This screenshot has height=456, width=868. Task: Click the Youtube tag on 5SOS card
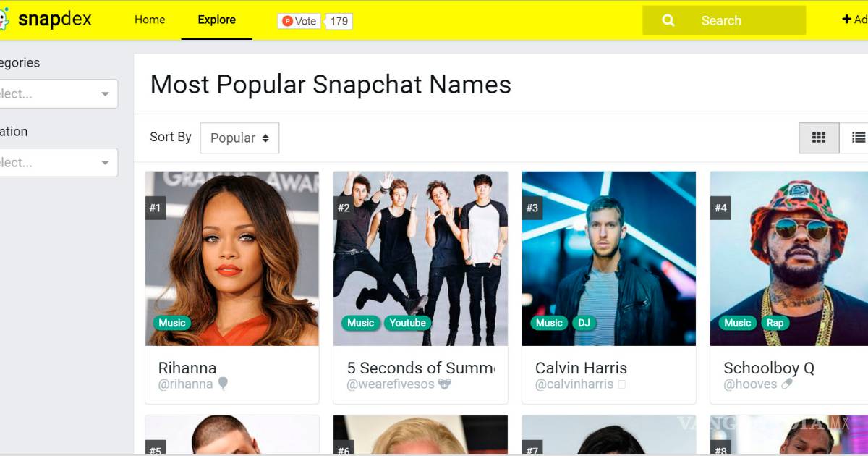(x=407, y=323)
